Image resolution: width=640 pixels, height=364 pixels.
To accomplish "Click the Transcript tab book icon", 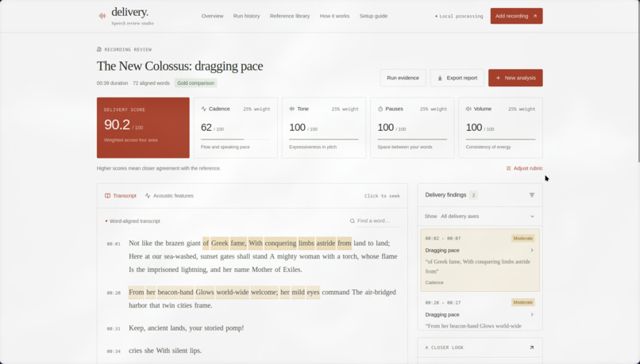I will pos(108,196).
